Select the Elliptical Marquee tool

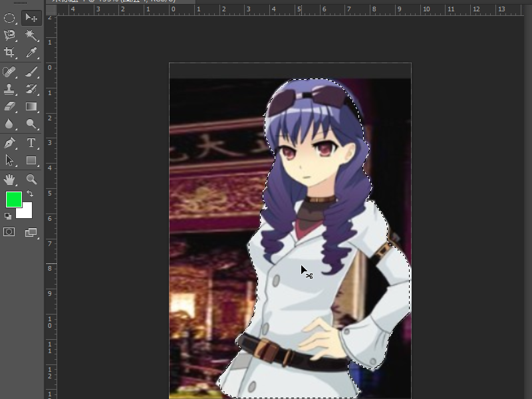click(9, 19)
